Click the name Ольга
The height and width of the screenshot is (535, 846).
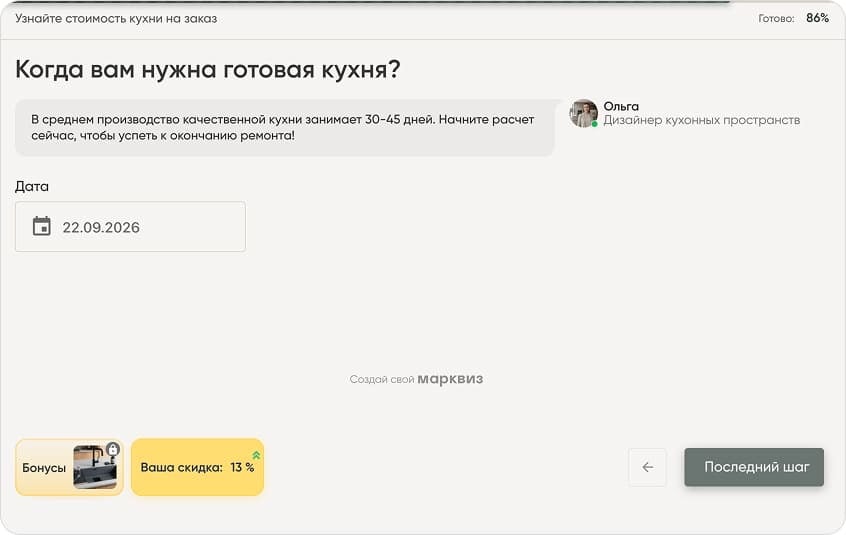(x=621, y=106)
